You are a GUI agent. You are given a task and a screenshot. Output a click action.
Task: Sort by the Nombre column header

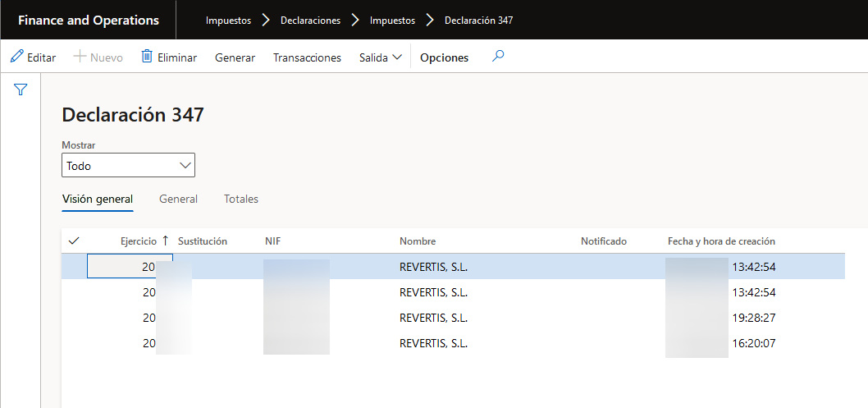pos(418,241)
